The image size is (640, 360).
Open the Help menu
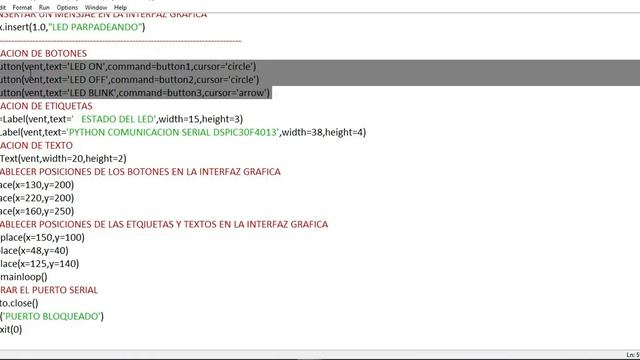tap(120, 7)
